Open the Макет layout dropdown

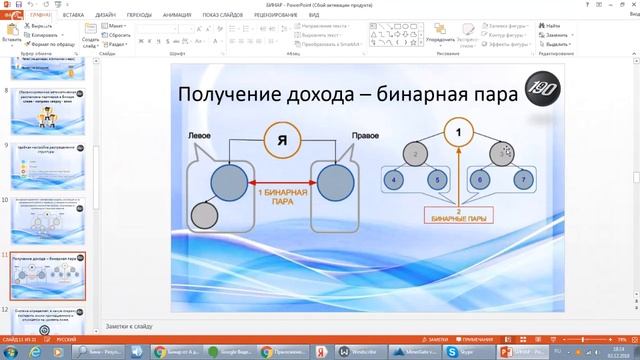(x=114, y=26)
